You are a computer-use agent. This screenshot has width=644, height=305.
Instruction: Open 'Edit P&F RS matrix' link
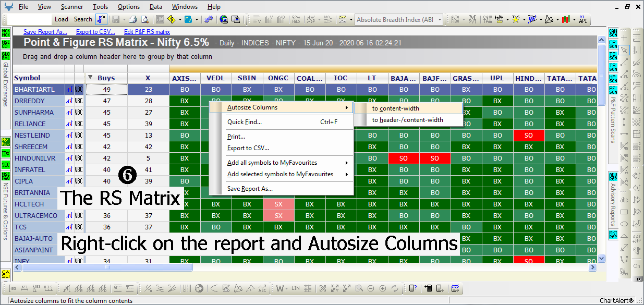[147, 32]
